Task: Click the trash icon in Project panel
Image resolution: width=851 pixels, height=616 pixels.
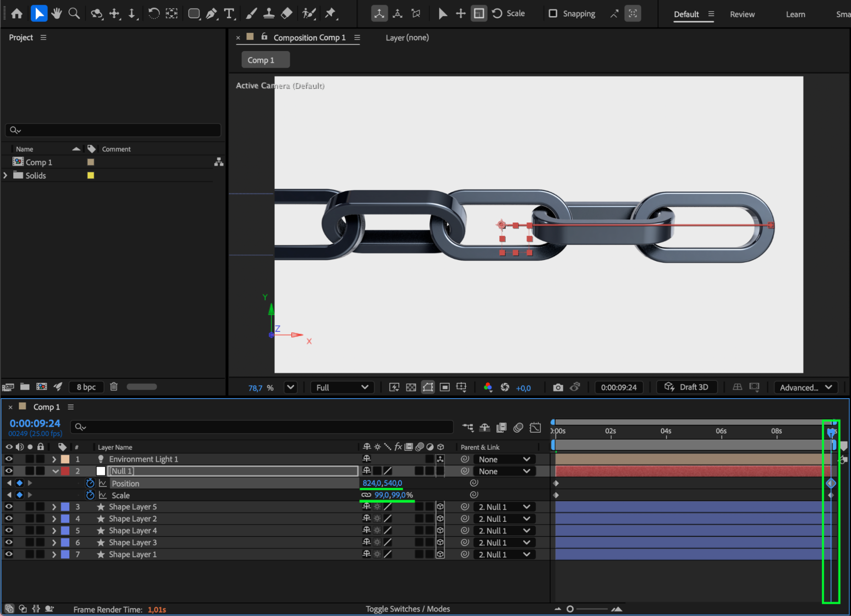Action: coord(114,387)
